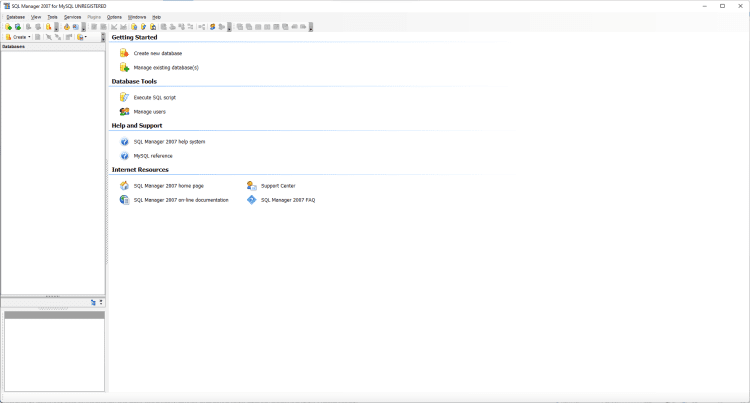Viewport: 750px width, 403px height.
Task: Click the Databases panel header
Action: 53,46
